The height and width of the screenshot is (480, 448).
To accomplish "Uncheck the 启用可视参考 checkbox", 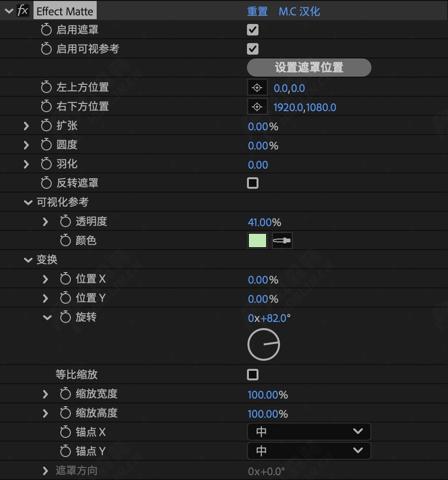I will pos(253,49).
